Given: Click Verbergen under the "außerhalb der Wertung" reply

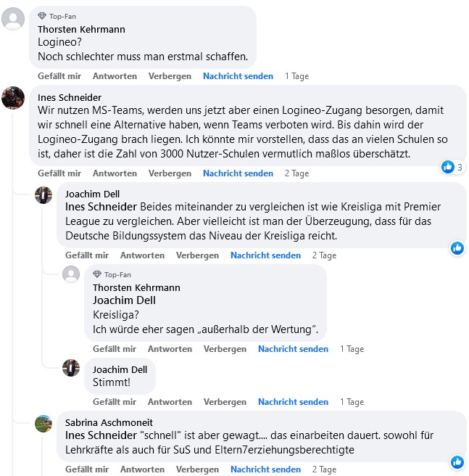Looking at the screenshot, I should 225,349.
